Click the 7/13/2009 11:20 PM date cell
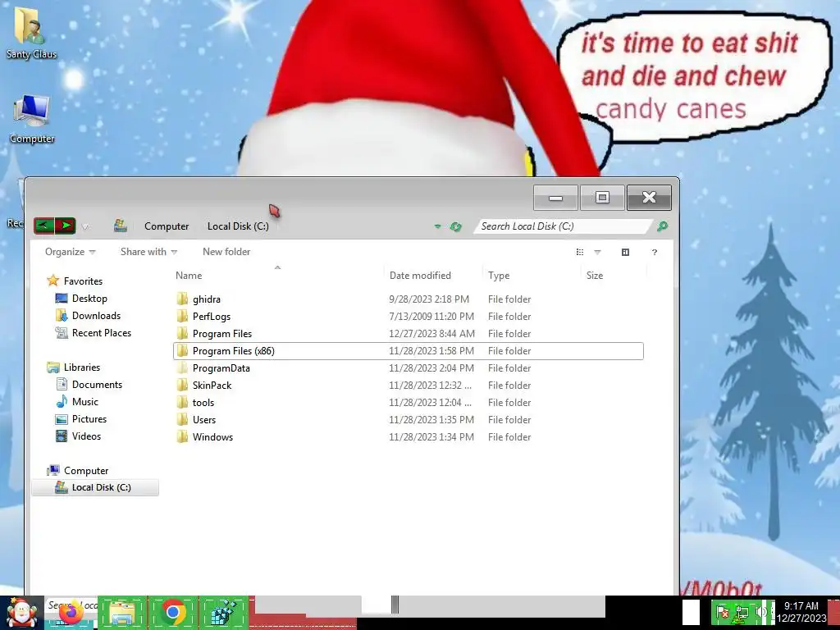Viewport: 840px width, 630px height. (431, 316)
